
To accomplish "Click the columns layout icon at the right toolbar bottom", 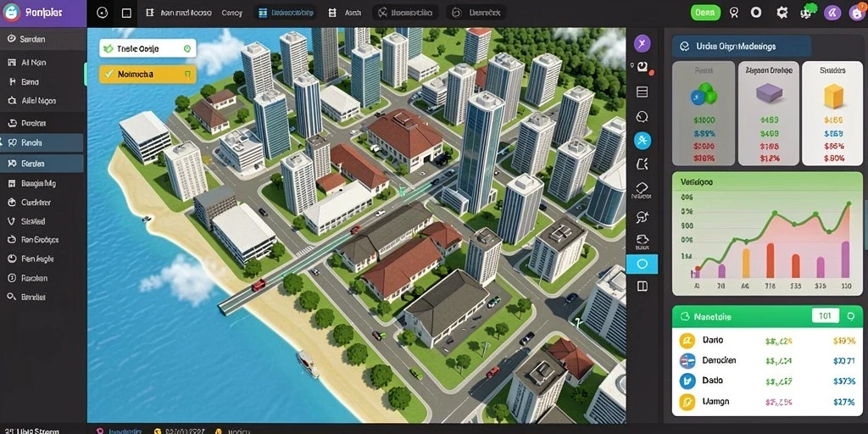I will tap(643, 287).
